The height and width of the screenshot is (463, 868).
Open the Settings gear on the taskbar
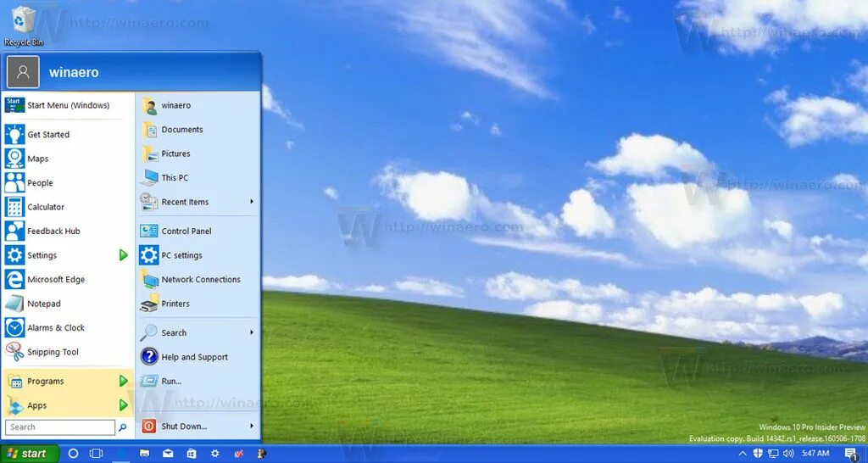pos(214,454)
